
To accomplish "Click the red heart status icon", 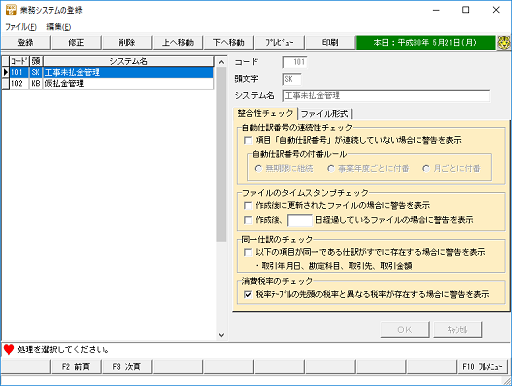I will pos(9,349).
